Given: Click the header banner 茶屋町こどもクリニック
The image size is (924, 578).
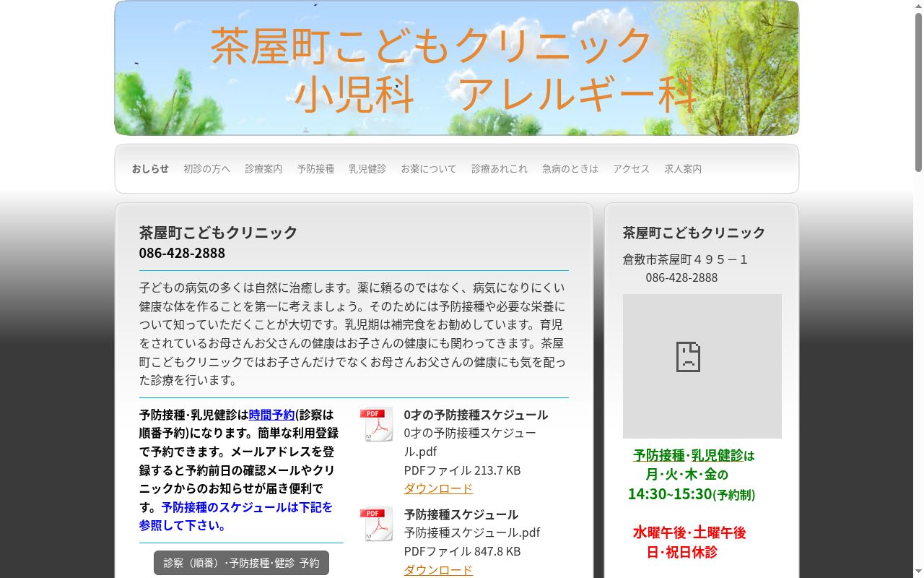Looking at the screenshot, I should pyautogui.click(x=457, y=68).
